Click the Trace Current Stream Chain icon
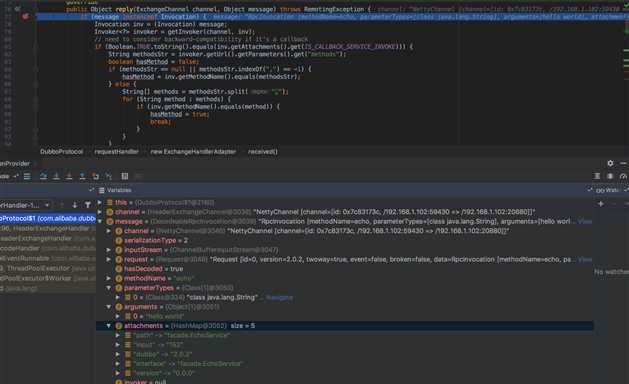 138,176
